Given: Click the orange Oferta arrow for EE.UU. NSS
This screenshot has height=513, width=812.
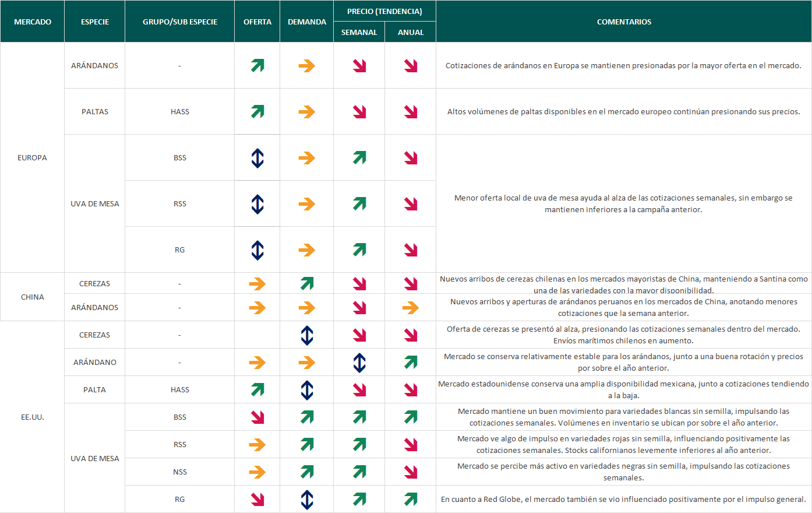Looking at the screenshot, I should [257, 472].
